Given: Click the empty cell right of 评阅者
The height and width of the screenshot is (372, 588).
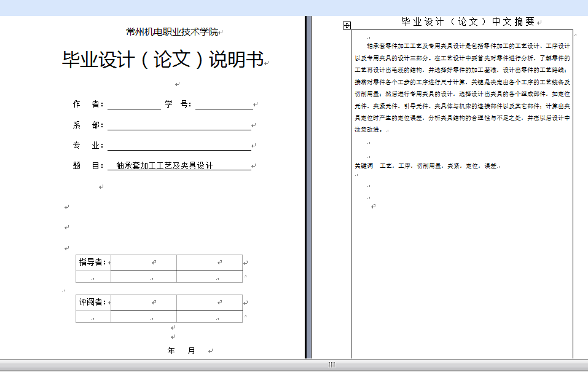Looking at the screenshot, I should (144, 303).
